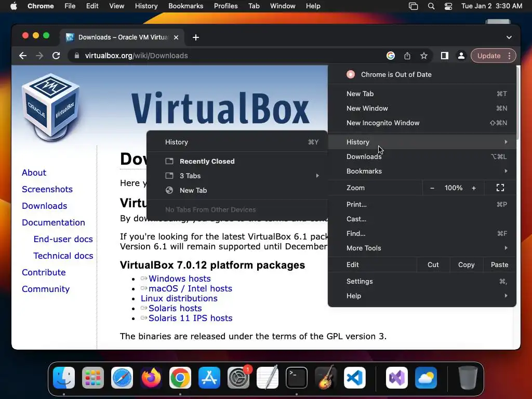Open End-user docs sidebar link
Image resolution: width=532 pixels, height=399 pixels.
tap(63, 239)
